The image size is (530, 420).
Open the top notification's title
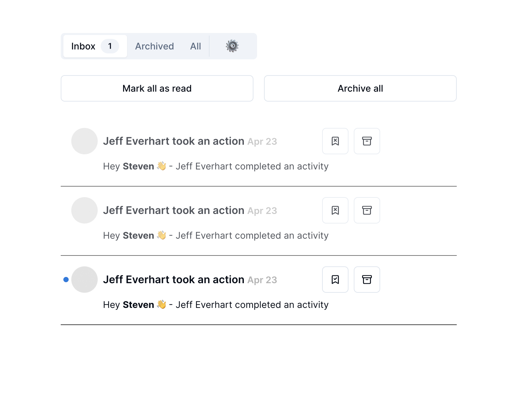(174, 141)
